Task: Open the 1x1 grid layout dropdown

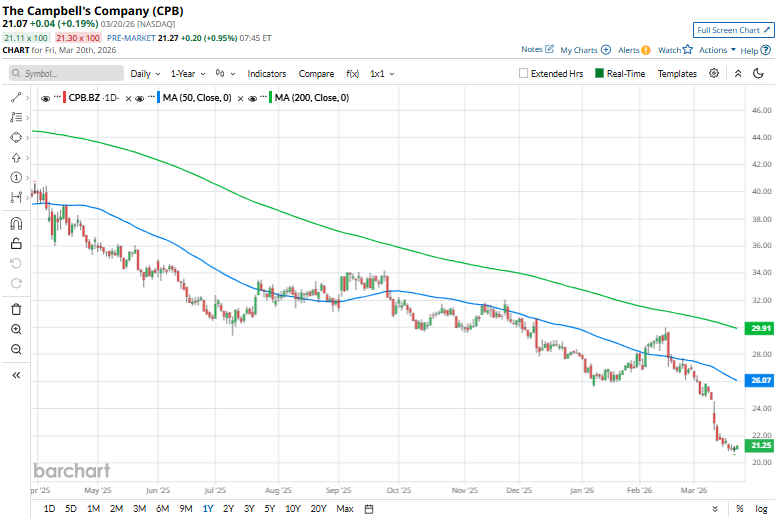Action: point(382,73)
